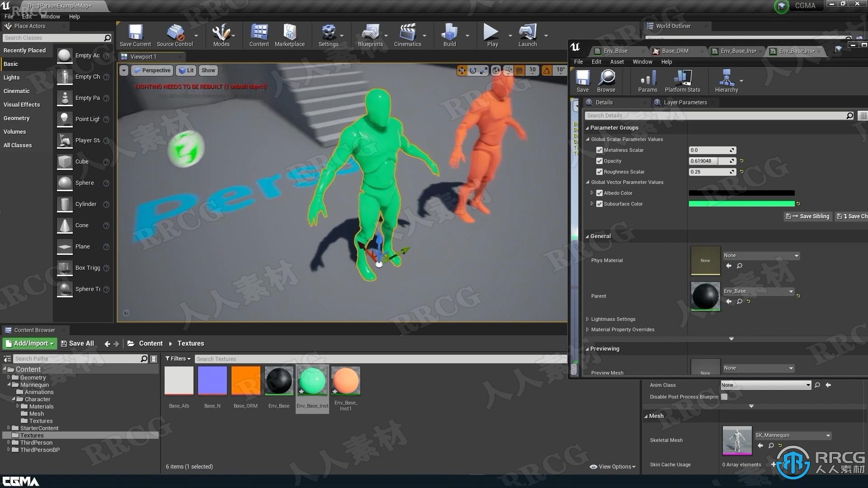Click the Window menu item
The height and width of the screenshot is (488, 868).
[49, 16]
